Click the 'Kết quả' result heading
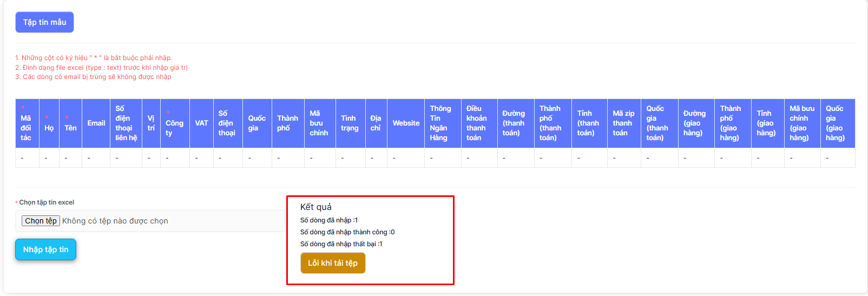868x296 pixels. [316, 207]
